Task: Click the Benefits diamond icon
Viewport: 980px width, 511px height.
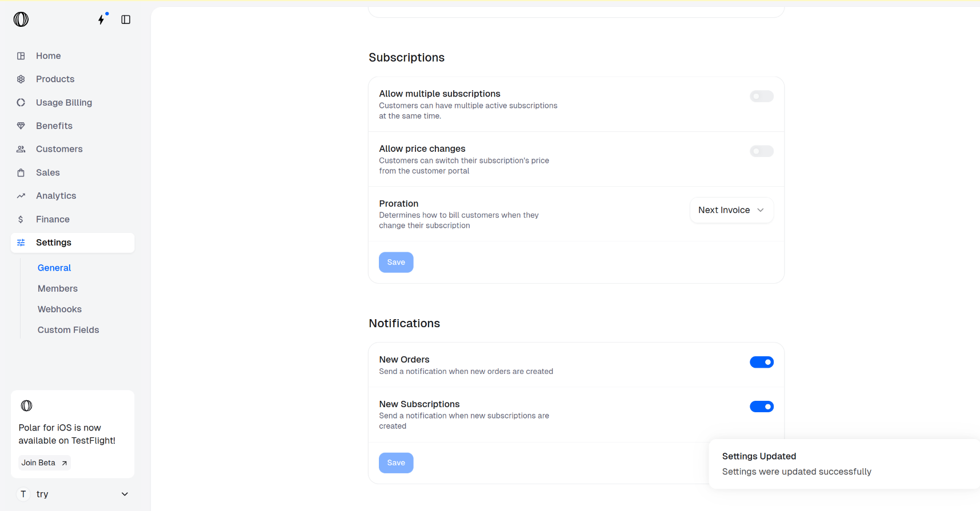Action: click(21, 126)
